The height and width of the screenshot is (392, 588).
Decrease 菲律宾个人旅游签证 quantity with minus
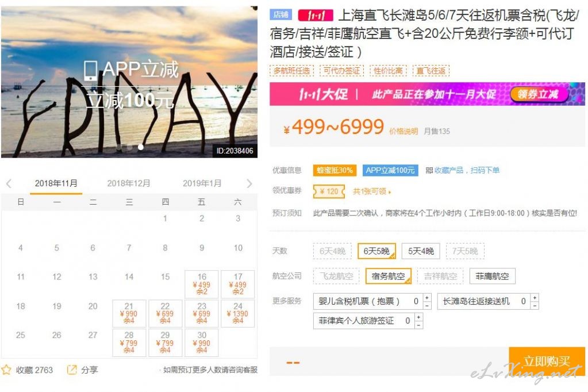418,325
